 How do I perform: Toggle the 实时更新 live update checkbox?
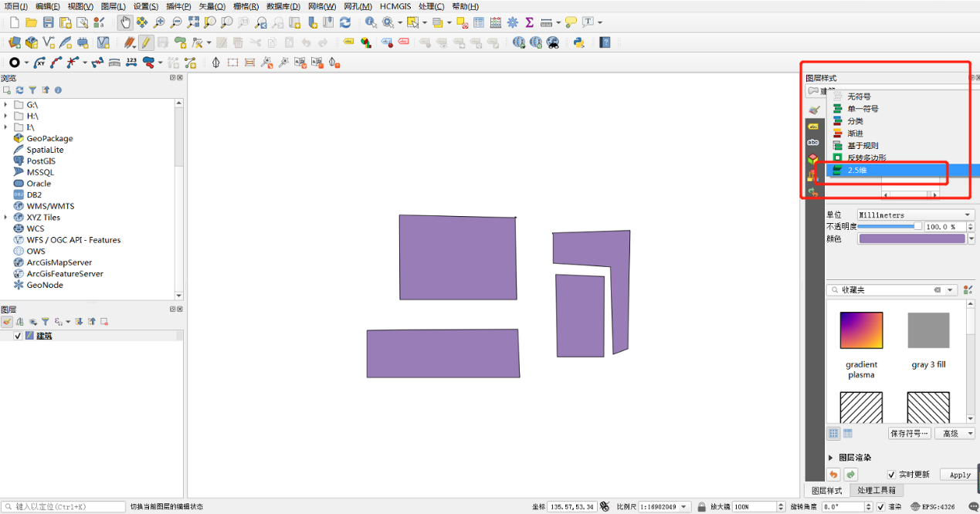pos(891,475)
